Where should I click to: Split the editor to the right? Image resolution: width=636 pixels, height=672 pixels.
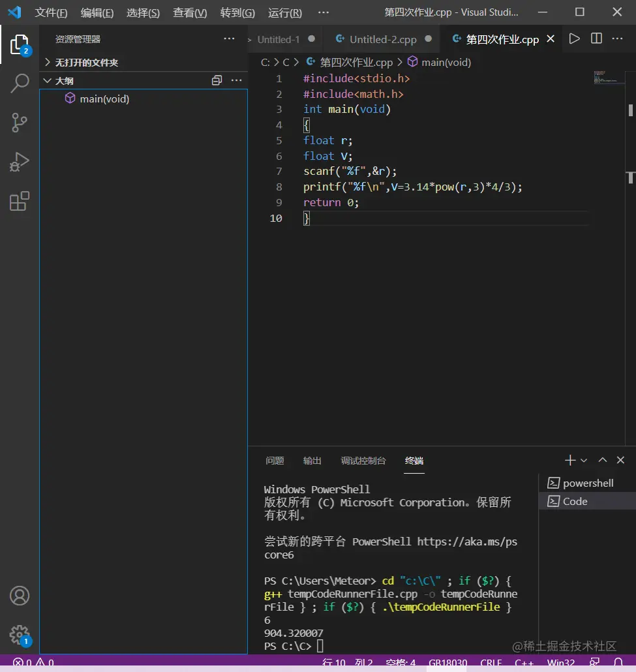click(x=596, y=39)
